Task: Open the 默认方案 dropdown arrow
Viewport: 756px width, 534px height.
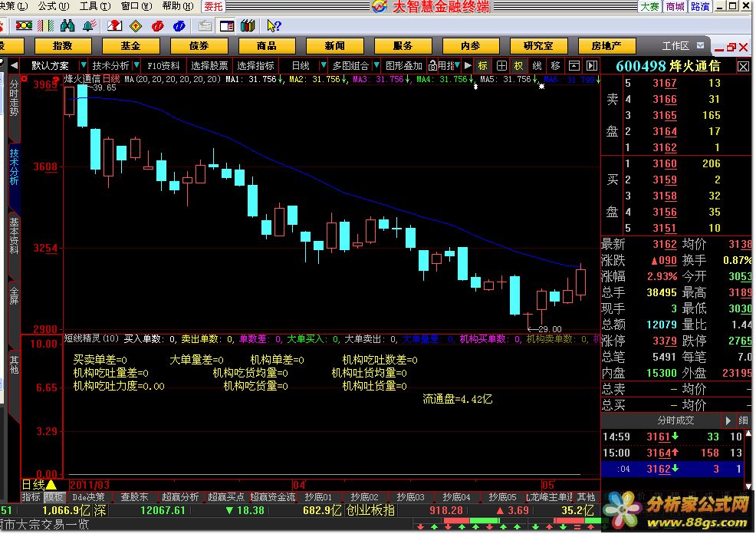Action: tap(84, 64)
